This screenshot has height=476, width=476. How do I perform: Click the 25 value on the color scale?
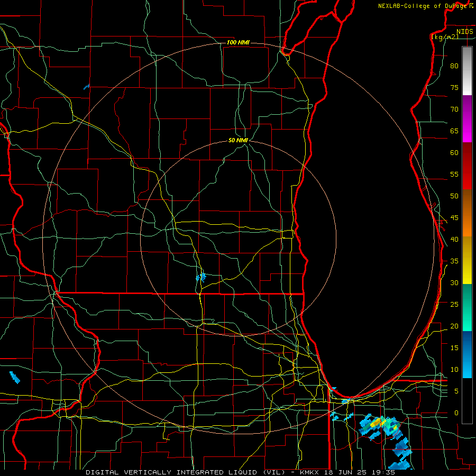(x=454, y=305)
